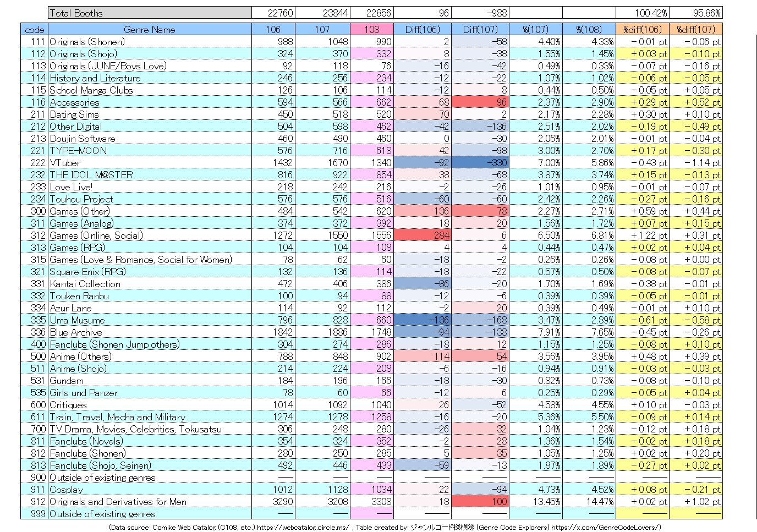Select the 'Fanclubs (Novels)' genre cell

[x=150, y=441]
